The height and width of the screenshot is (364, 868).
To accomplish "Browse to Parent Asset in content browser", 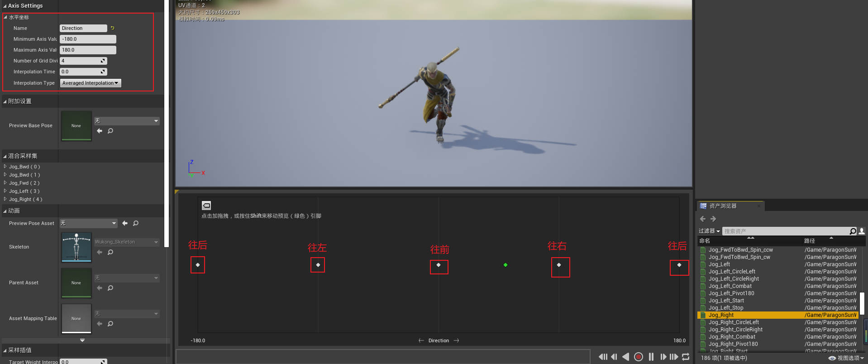I will [x=110, y=288].
